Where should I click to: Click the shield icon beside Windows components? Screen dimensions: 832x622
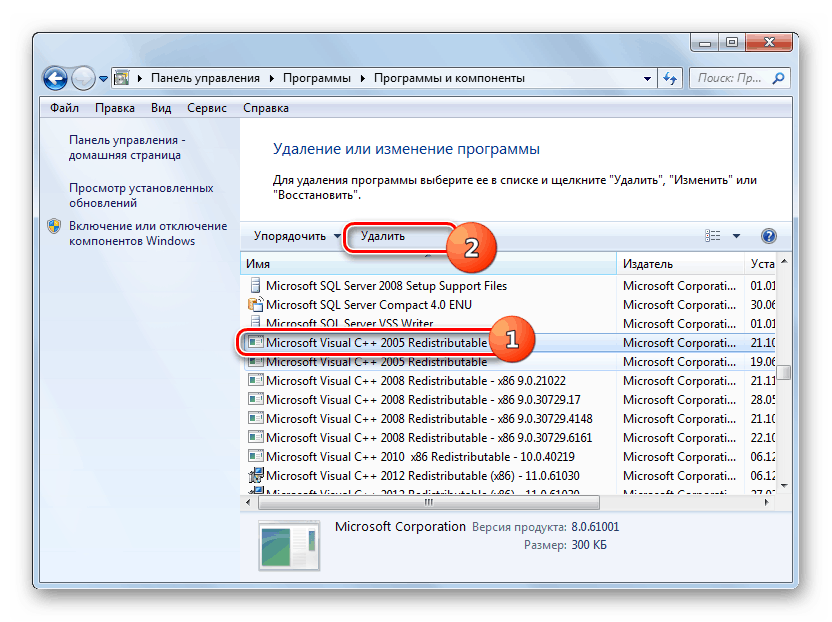point(54,227)
